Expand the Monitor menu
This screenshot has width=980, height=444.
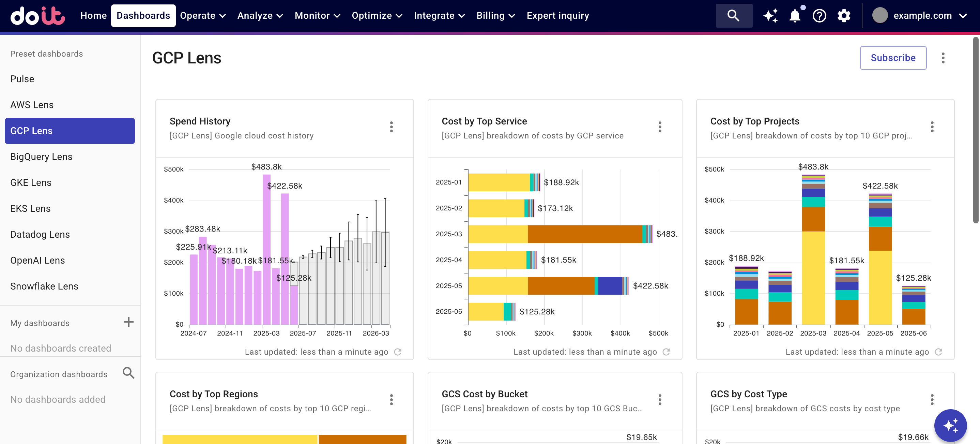pyautogui.click(x=317, y=16)
